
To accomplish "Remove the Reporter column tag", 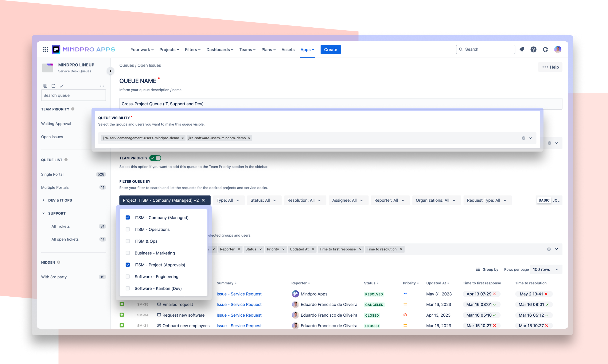I will tap(239, 249).
